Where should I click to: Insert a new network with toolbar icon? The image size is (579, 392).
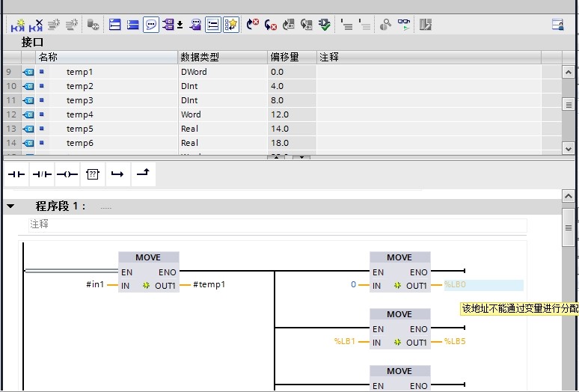[17, 25]
